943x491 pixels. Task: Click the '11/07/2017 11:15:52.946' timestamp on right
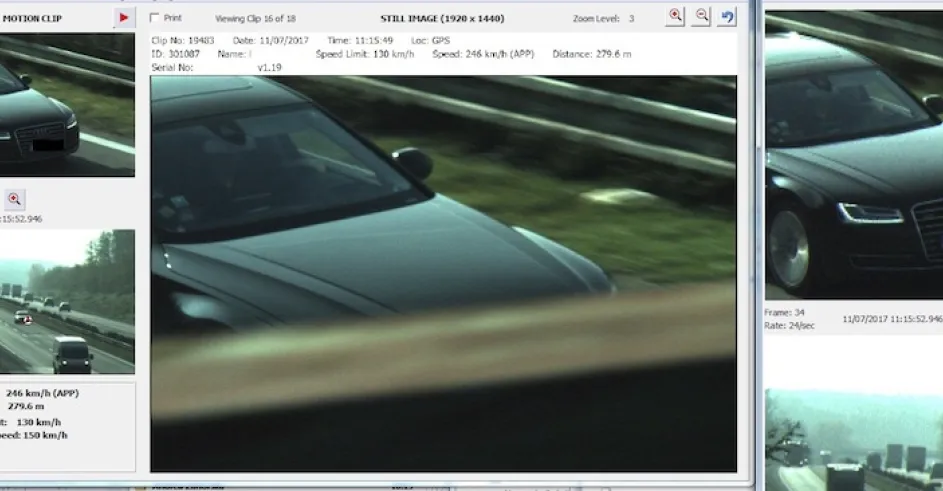click(x=892, y=319)
